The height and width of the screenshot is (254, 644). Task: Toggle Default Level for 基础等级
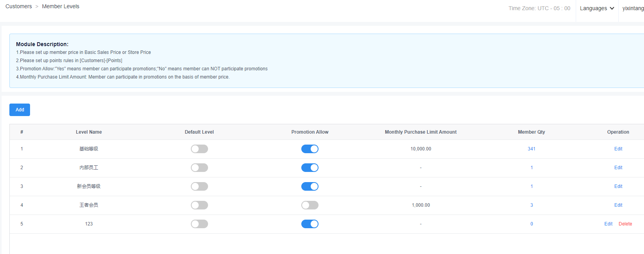(199, 149)
